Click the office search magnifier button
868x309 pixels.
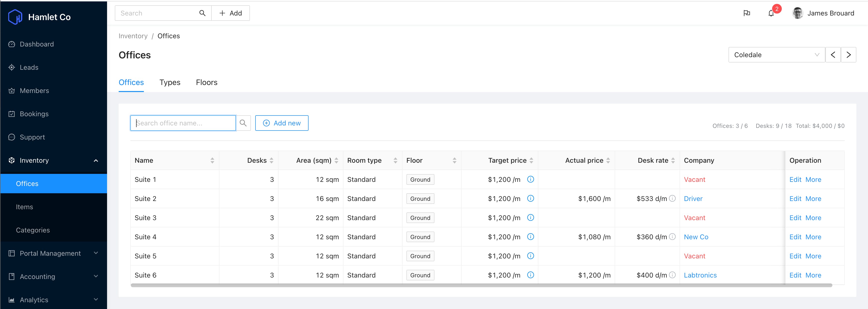pyautogui.click(x=243, y=123)
